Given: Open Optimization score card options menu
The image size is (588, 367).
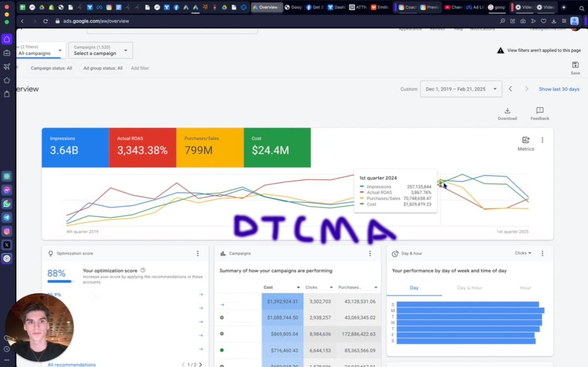Looking at the screenshot, I should pos(198,254).
